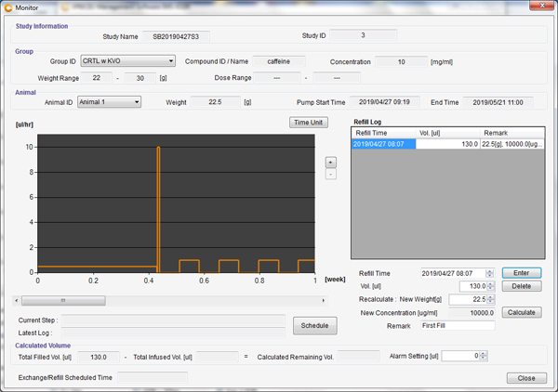The height and width of the screenshot is (392, 558).
Task: Adjust Alarm Setting spinner arrows
Action: pos(483,356)
